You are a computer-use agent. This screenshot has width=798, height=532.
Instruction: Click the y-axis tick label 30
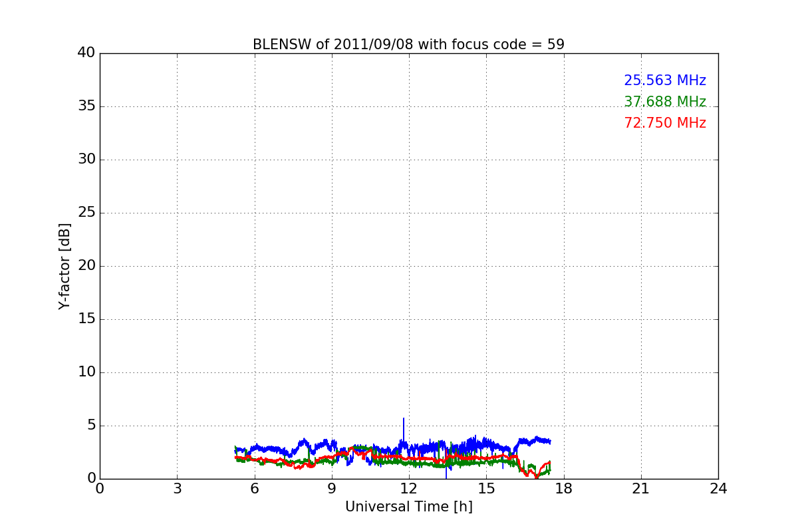point(86,160)
